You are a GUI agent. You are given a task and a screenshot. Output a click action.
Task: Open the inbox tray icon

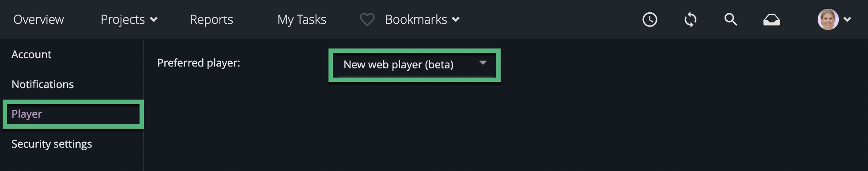771,20
